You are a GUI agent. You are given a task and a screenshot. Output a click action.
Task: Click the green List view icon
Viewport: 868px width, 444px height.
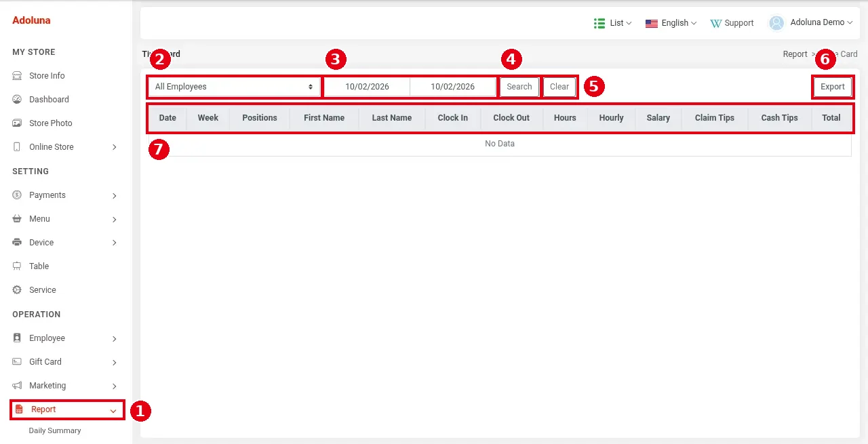coord(599,23)
